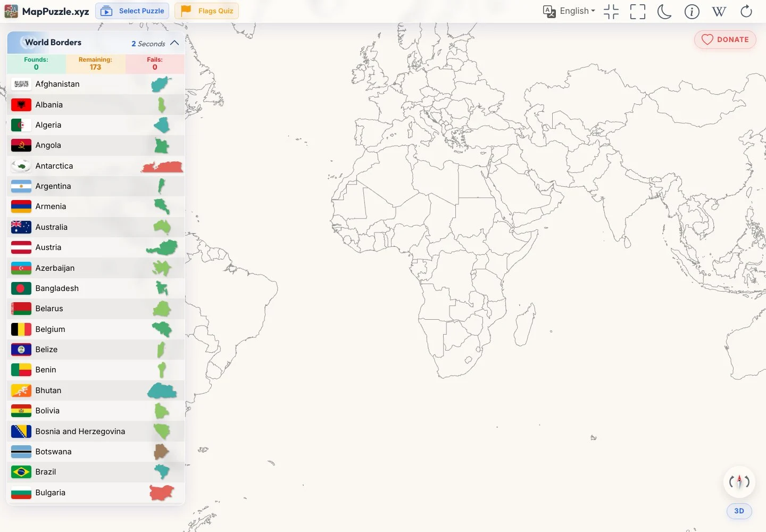
Task: Click the Albania flag icon
Action: [x=21, y=105]
